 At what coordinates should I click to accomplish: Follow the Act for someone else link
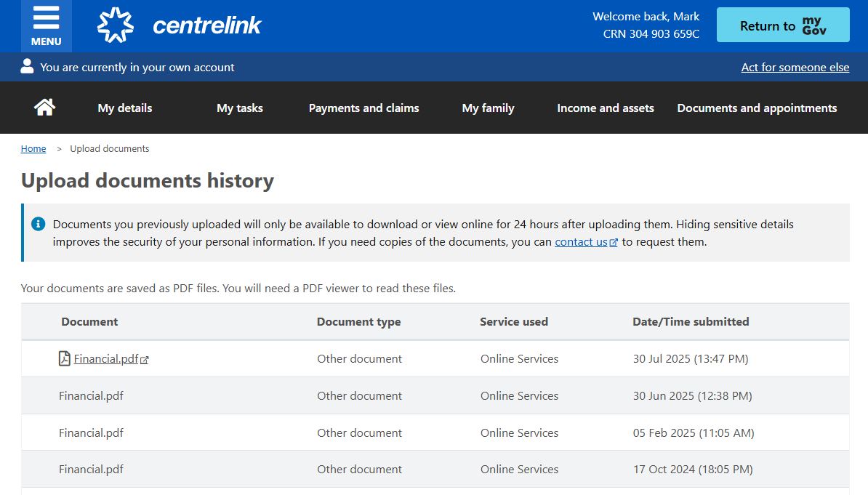[x=795, y=67]
